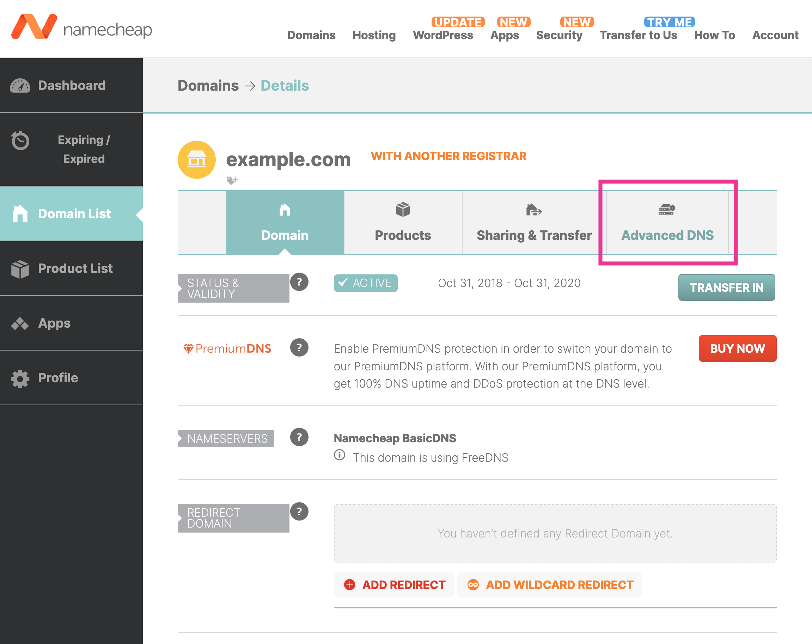Click the TRANSFER IN button
The width and height of the screenshot is (812, 644).
coord(727,287)
